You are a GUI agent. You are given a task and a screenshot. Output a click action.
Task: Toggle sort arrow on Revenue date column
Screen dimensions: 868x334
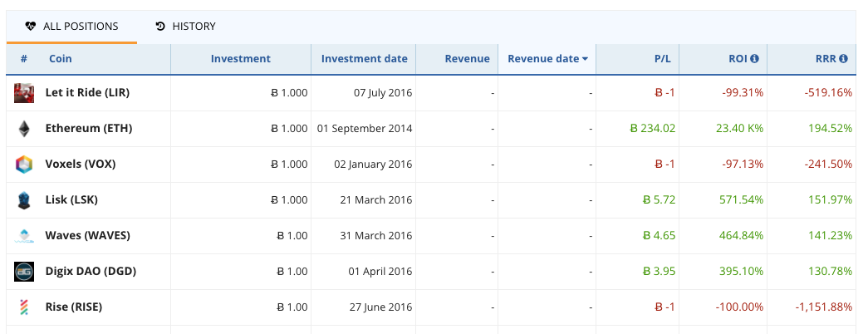click(585, 59)
